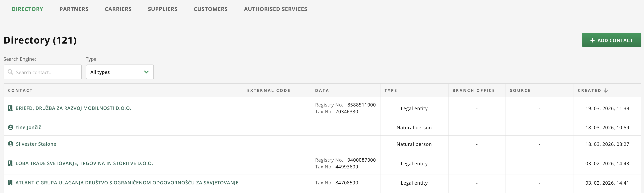Viewport: 644px width, 193px height.
Task: Click building icon beside BRIEFD company
Action: coord(10,108)
